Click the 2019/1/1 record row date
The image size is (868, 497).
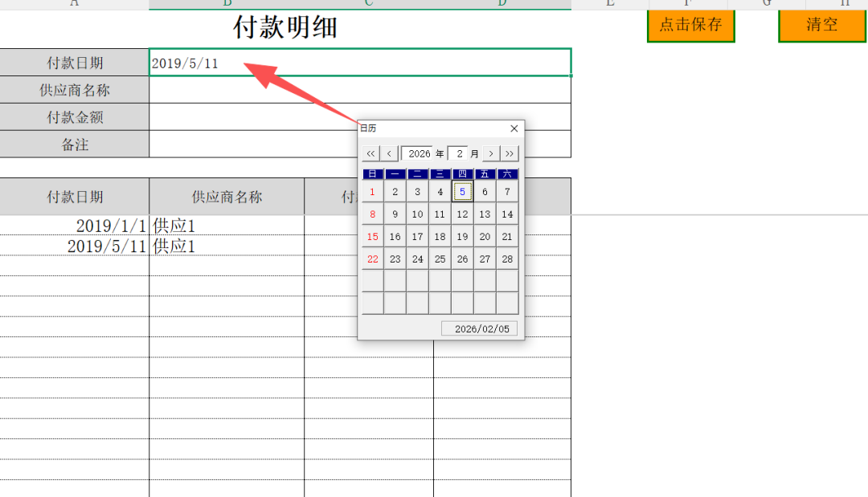click(111, 226)
